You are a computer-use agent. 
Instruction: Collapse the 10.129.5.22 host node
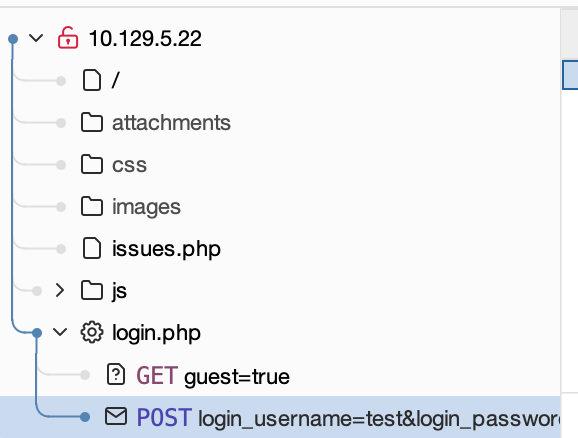pyautogui.click(x=36, y=38)
